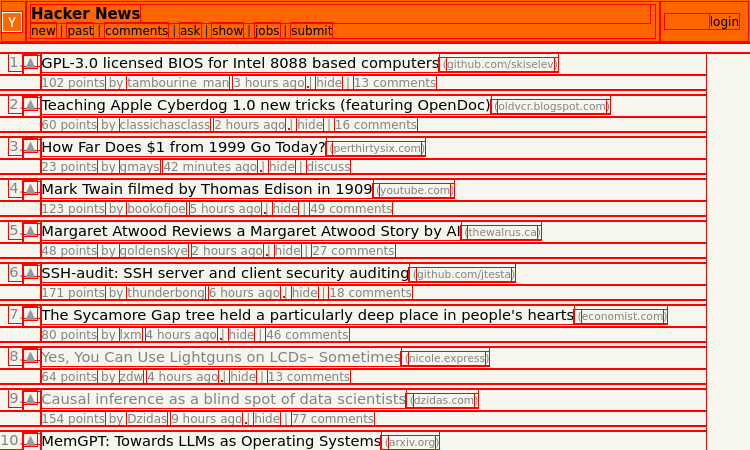Image resolution: width=750 pixels, height=450 pixels.
Task: Click the 3 hours ago timestamp
Action: (x=269, y=83)
